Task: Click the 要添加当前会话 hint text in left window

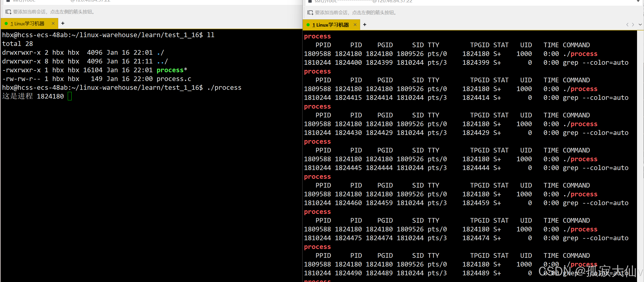Action: (54, 12)
